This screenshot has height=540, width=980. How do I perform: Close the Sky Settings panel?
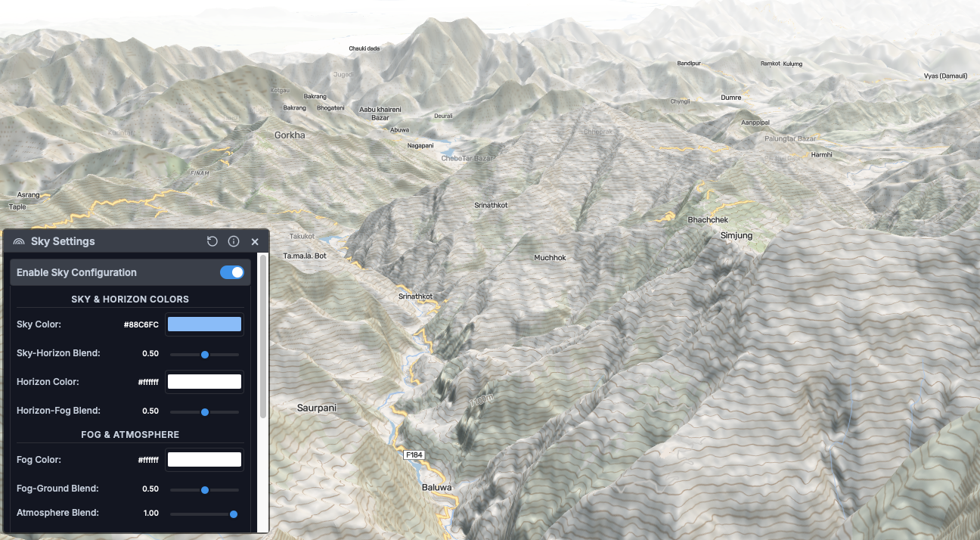[x=255, y=241]
